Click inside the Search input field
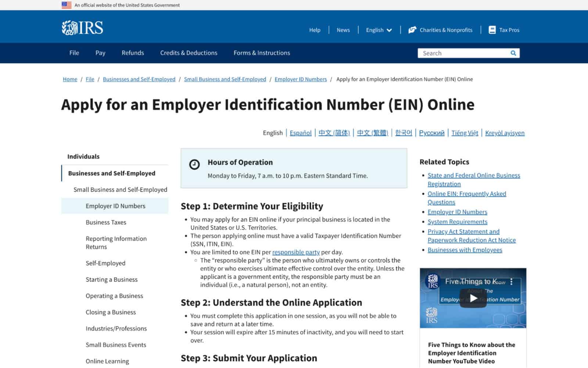The height and width of the screenshot is (368, 588). [x=459, y=53]
